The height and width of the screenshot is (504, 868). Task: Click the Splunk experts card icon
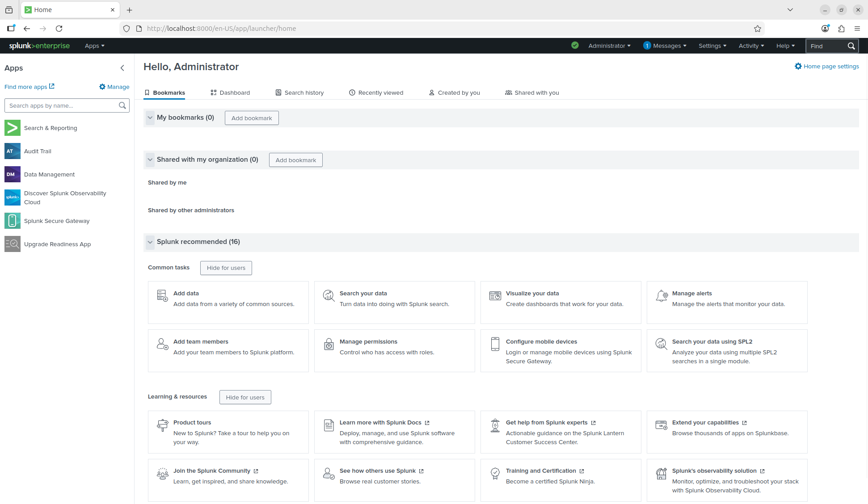(x=495, y=425)
